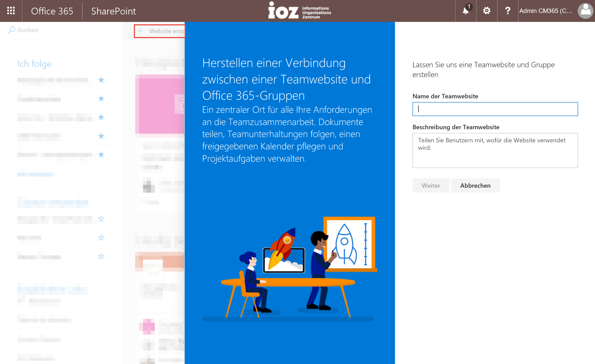Open the notifications bell
Image resolution: width=595 pixels, height=364 pixels.
click(466, 11)
